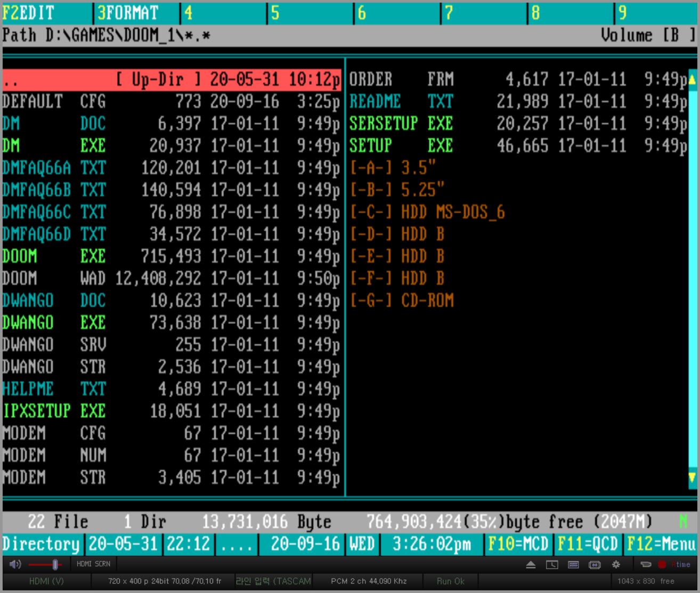Click the keyboard icon in capture toolbar
700x593 pixels.
point(573,565)
